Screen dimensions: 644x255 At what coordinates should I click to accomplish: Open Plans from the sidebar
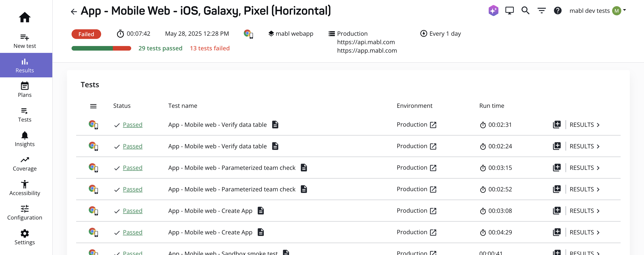(25, 90)
